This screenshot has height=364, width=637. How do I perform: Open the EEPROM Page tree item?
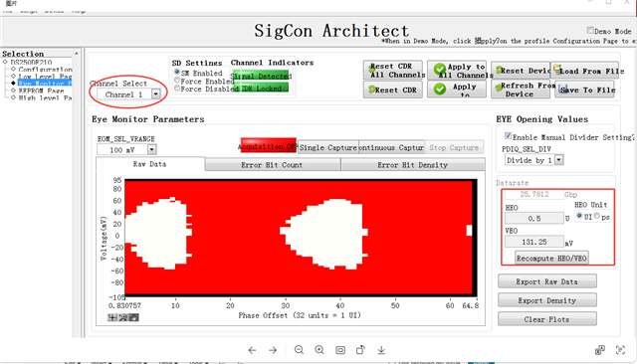41,91
